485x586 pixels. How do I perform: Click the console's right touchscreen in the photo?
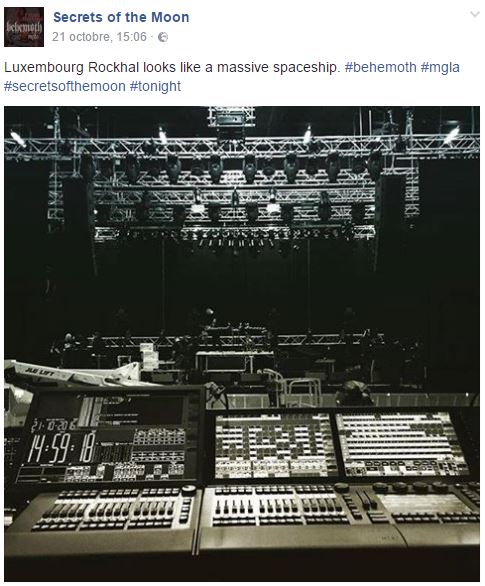coord(402,443)
